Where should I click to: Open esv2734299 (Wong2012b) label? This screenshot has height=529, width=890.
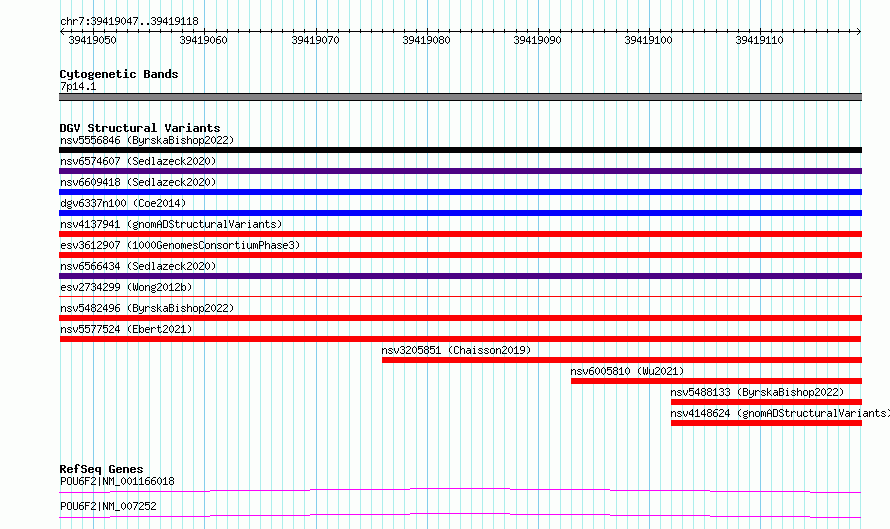(x=126, y=287)
